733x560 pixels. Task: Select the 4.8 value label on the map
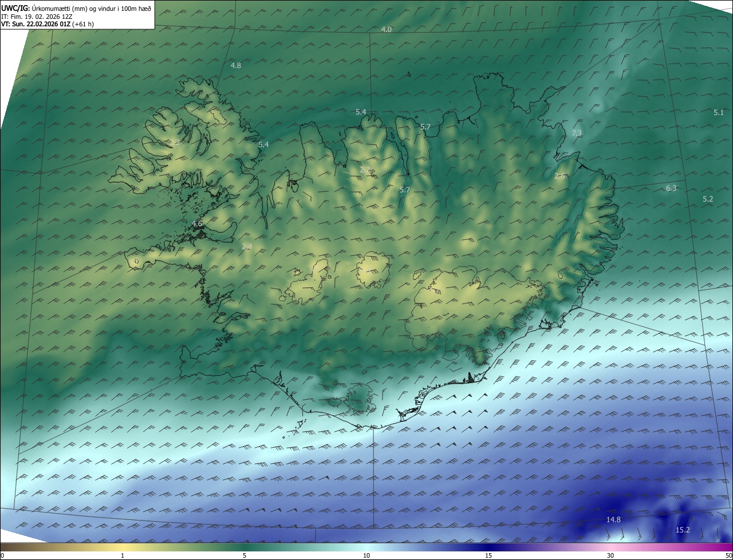point(236,66)
